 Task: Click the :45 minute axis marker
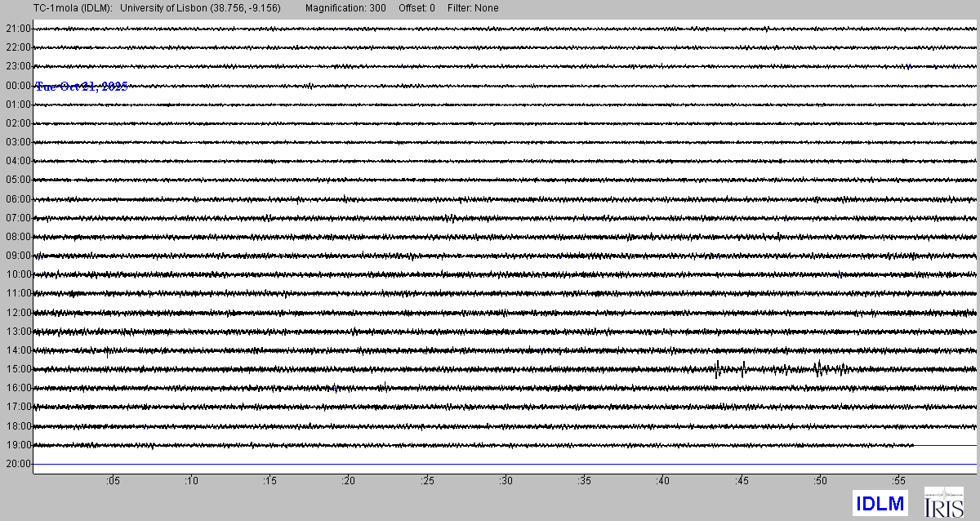click(741, 481)
